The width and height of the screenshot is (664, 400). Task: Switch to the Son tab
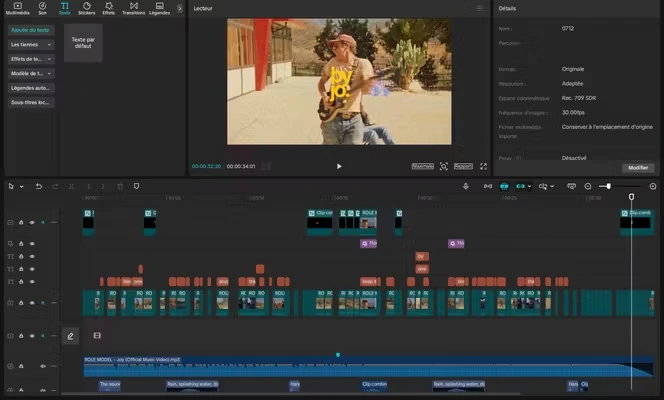[x=42, y=8]
